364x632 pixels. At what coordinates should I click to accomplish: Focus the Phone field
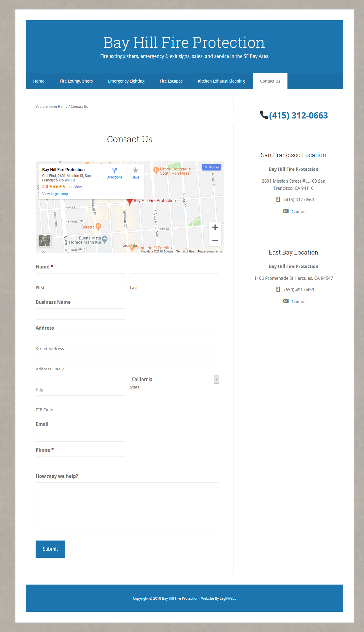click(80, 462)
